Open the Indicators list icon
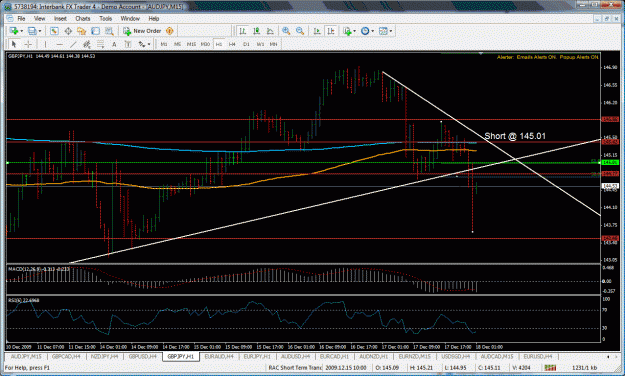 (x=347, y=31)
